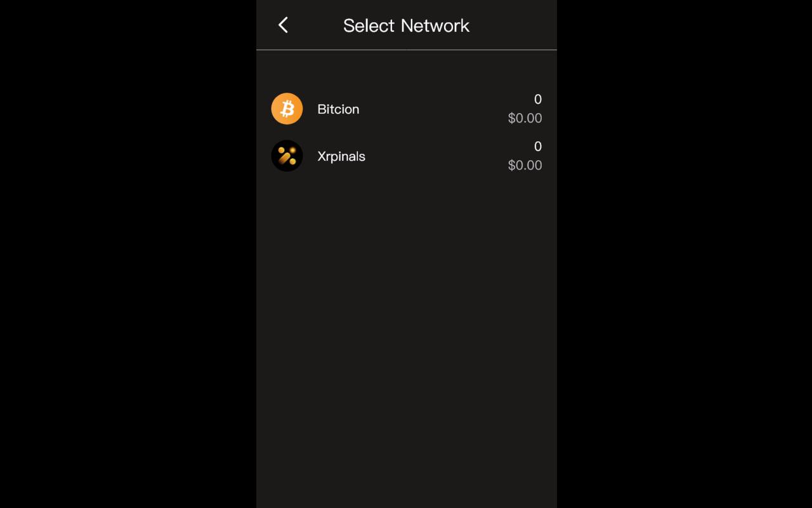Click the Xrpinals label text
The image size is (812, 508).
coord(341,156)
